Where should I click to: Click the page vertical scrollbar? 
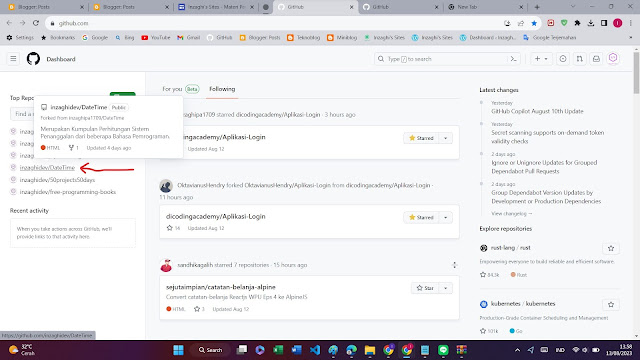click(636, 73)
